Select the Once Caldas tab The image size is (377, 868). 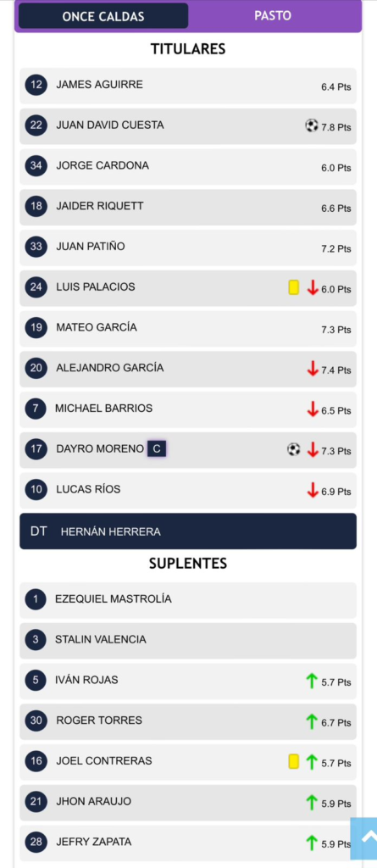click(x=103, y=16)
